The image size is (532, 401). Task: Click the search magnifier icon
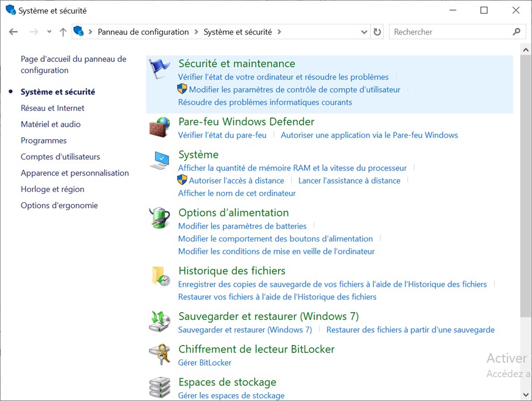(x=517, y=32)
